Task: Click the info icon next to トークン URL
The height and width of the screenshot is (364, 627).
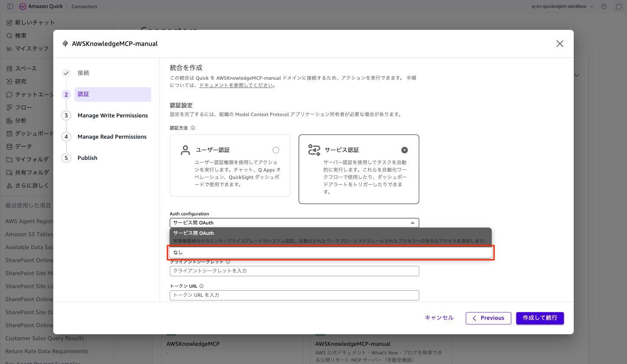Action: click(x=201, y=286)
